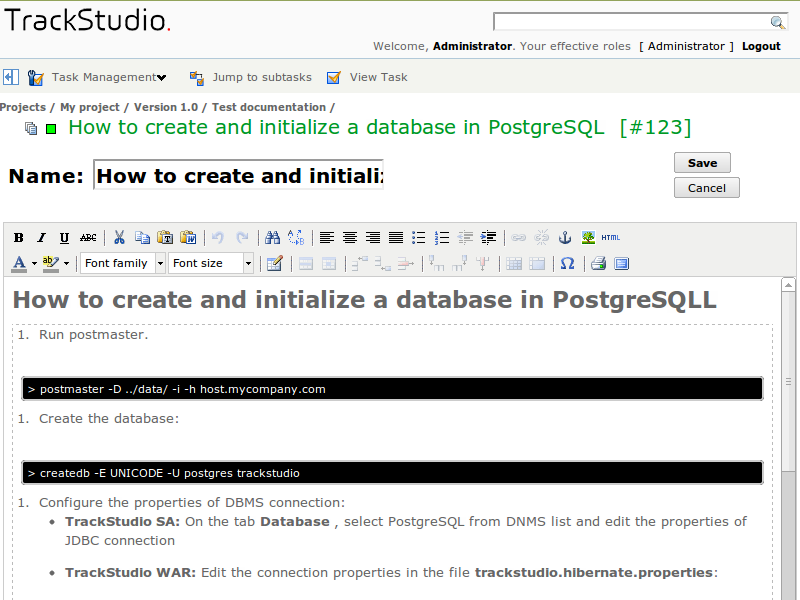This screenshot has height=600, width=800.
Task: Copy selection using the editor toolbar
Action: click(x=142, y=237)
